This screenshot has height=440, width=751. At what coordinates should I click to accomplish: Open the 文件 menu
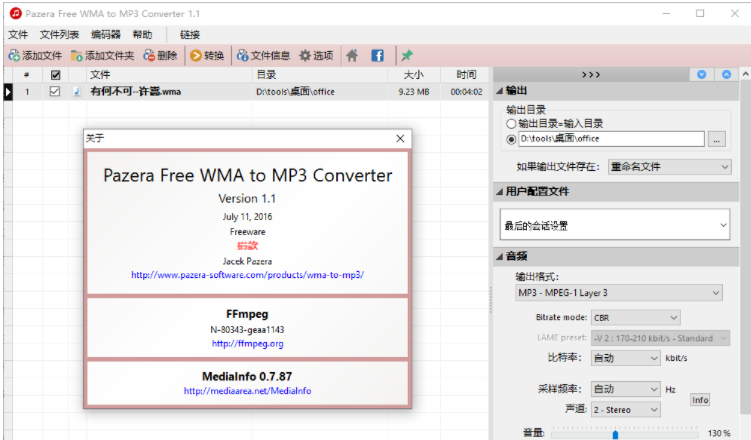point(18,34)
